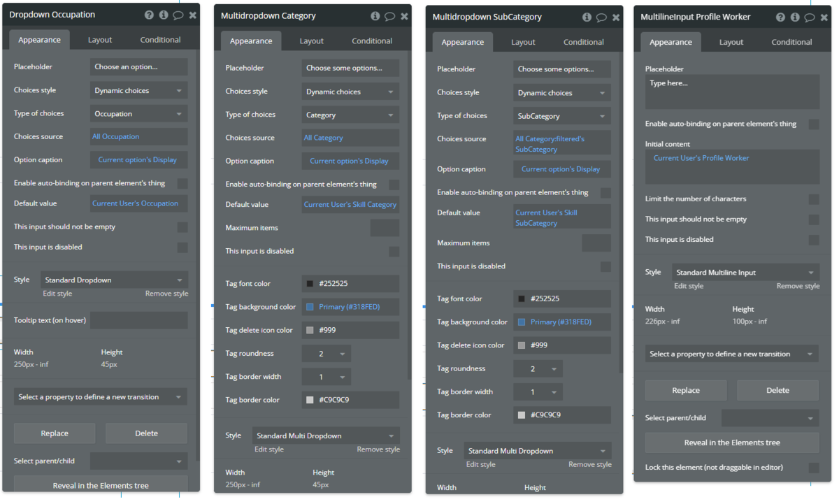Show info icon in Multidropdown Category header
This screenshot has width=839, height=504.
[375, 16]
